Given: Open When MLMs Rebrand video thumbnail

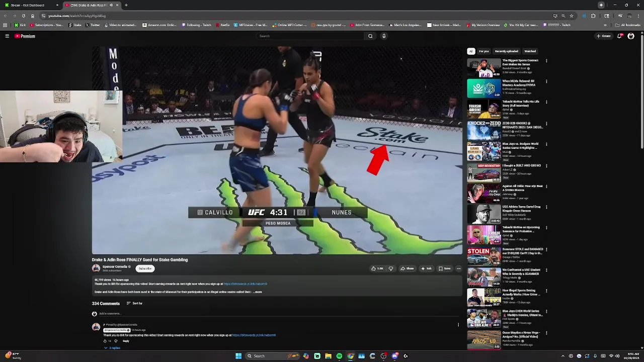Looking at the screenshot, I should tap(484, 88).
